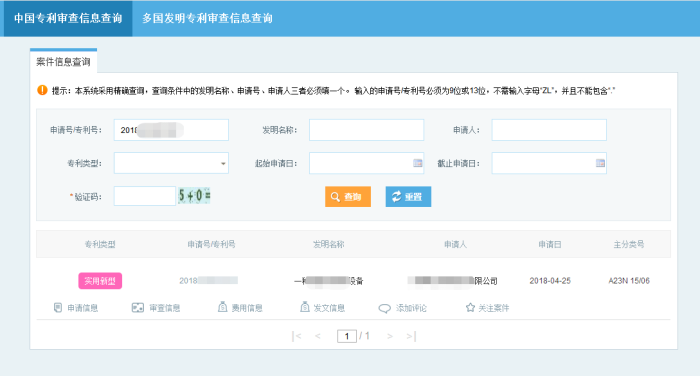Click the 专利类型 column header
Image resolution: width=700 pixels, height=376 pixels.
pyautogui.click(x=100, y=244)
